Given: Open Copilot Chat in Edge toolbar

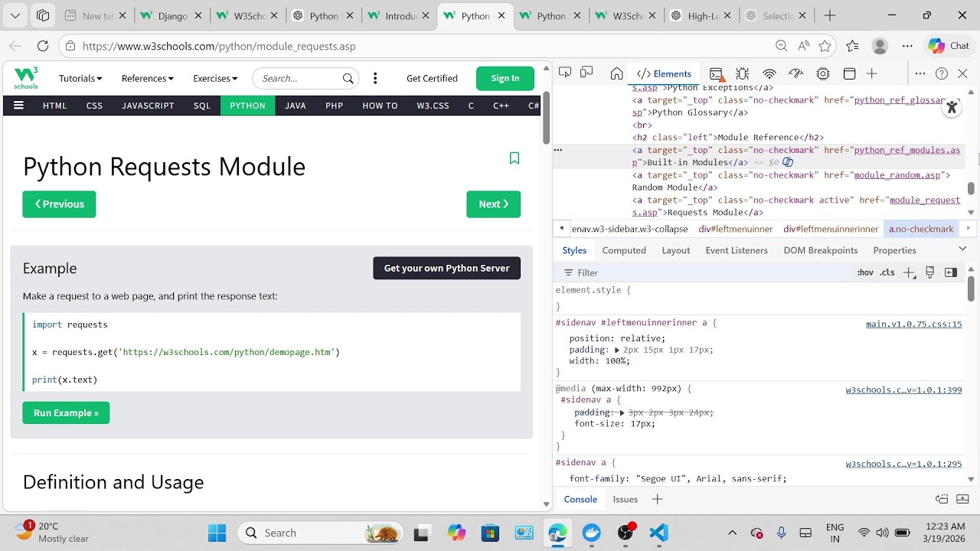Looking at the screenshot, I should click(949, 46).
